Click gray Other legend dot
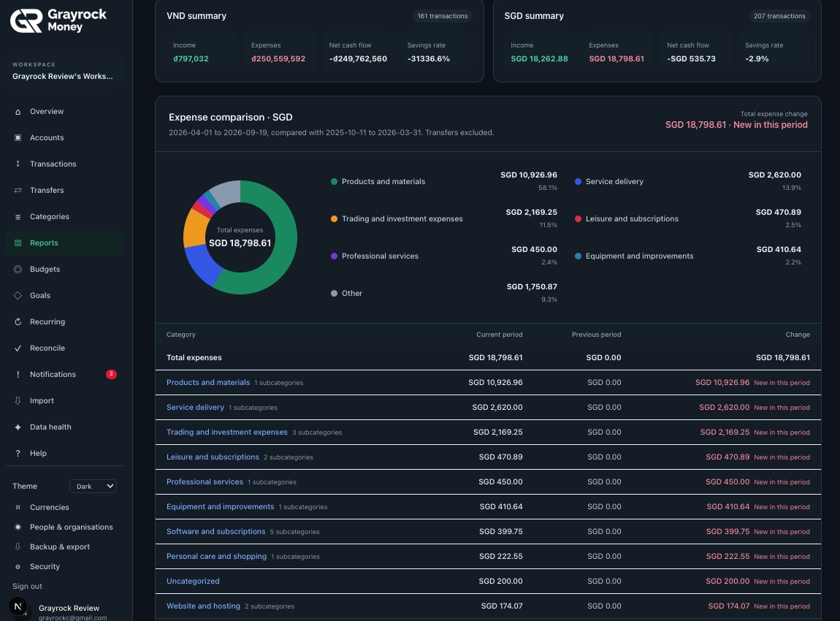The image size is (840, 621). click(335, 293)
